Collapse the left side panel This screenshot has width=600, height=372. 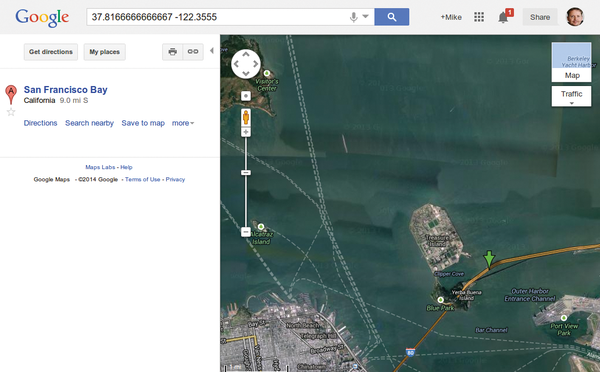212,51
